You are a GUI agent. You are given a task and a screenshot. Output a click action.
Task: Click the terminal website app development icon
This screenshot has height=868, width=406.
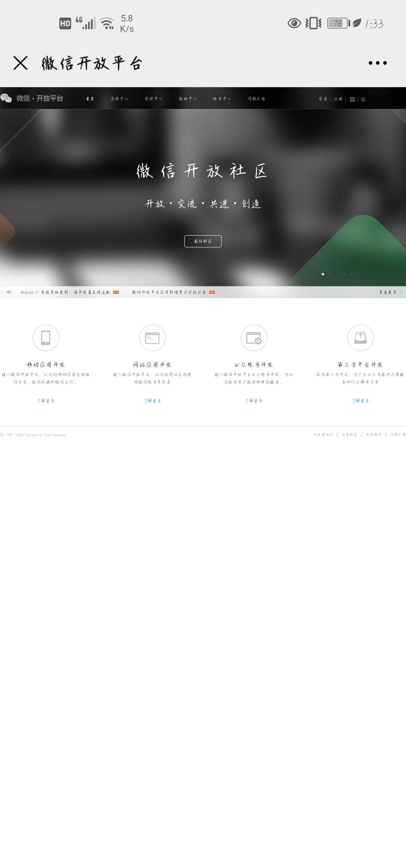click(152, 337)
